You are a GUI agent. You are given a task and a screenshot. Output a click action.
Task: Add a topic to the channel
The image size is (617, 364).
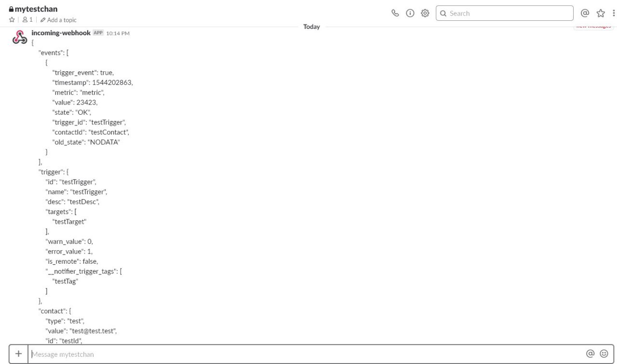point(58,20)
